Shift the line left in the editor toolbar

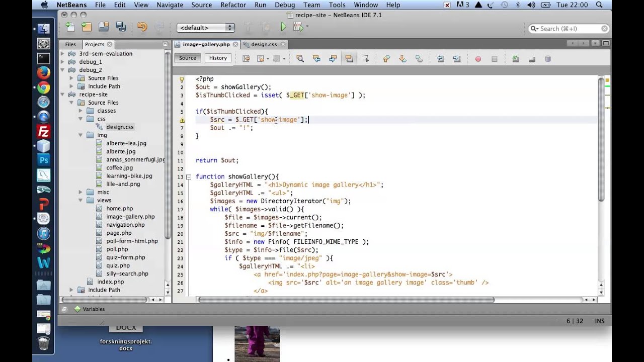(440, 59)
